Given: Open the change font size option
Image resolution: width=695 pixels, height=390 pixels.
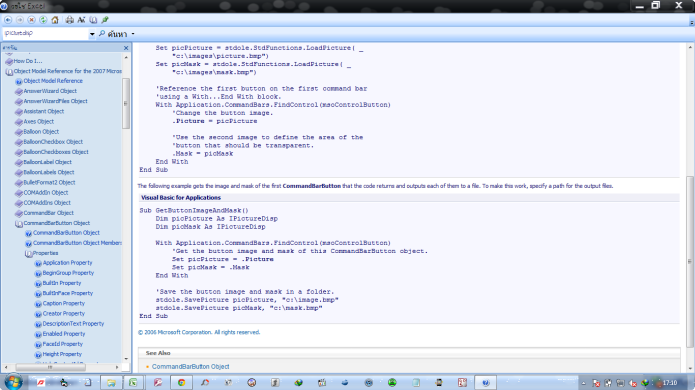Looking at the screenshot, I should 81,20.
